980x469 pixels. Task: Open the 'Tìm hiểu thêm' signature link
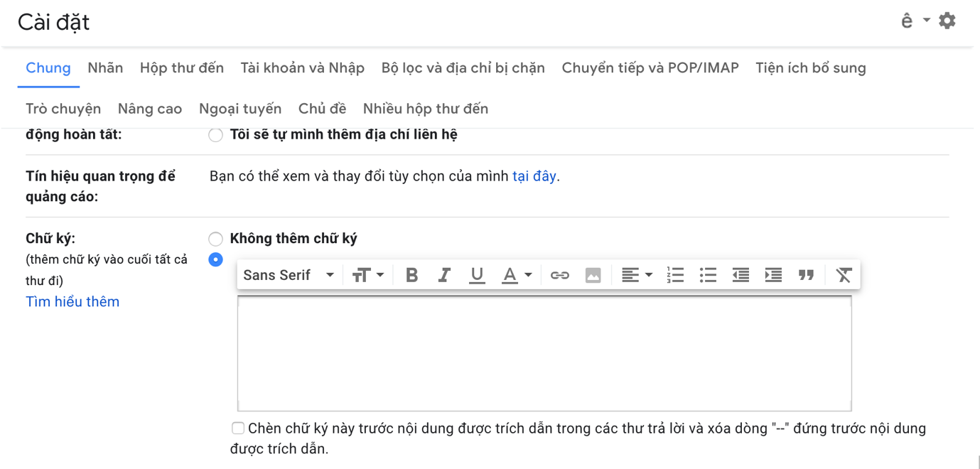(72, 301)
